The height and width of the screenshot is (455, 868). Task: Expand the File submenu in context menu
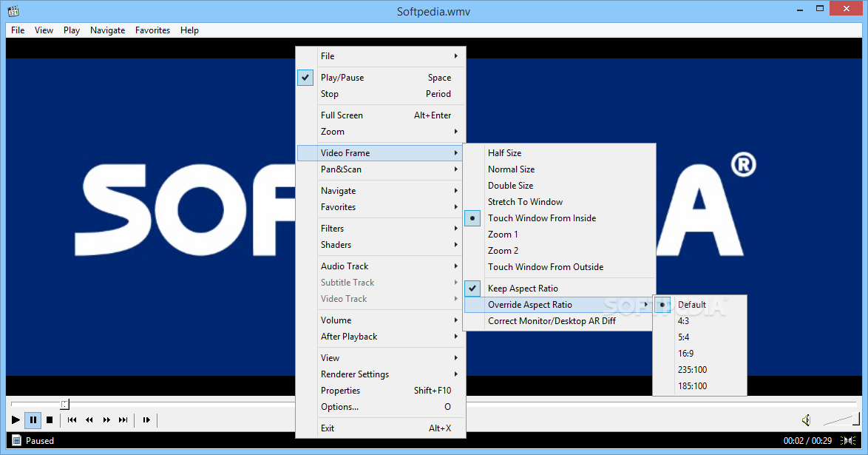pyautogui.click(x=382, y=56)
